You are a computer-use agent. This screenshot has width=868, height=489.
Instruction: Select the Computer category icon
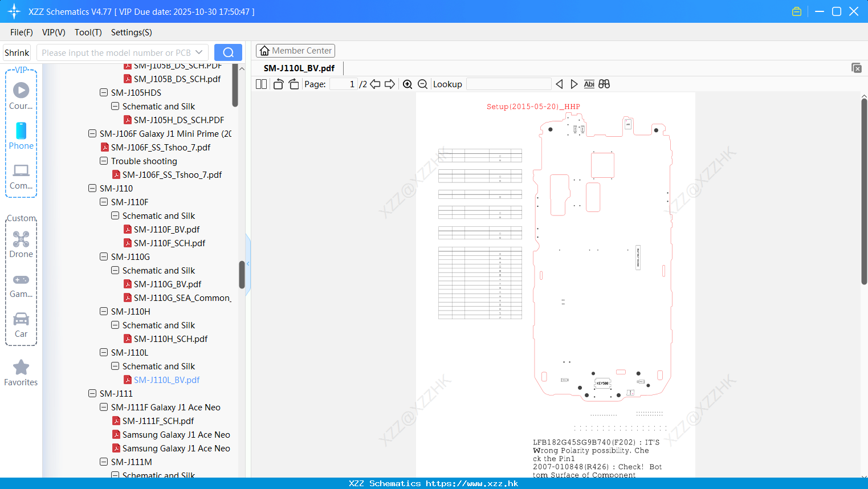[x=21, y=170]
